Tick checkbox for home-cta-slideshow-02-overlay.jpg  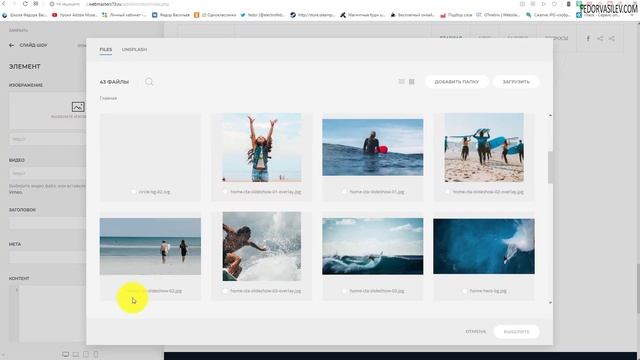448,192
